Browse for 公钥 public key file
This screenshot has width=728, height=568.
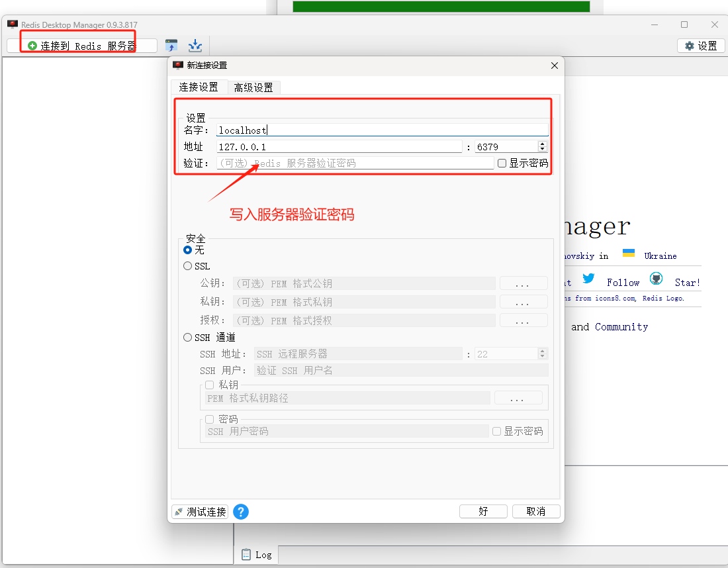point(523,283)
